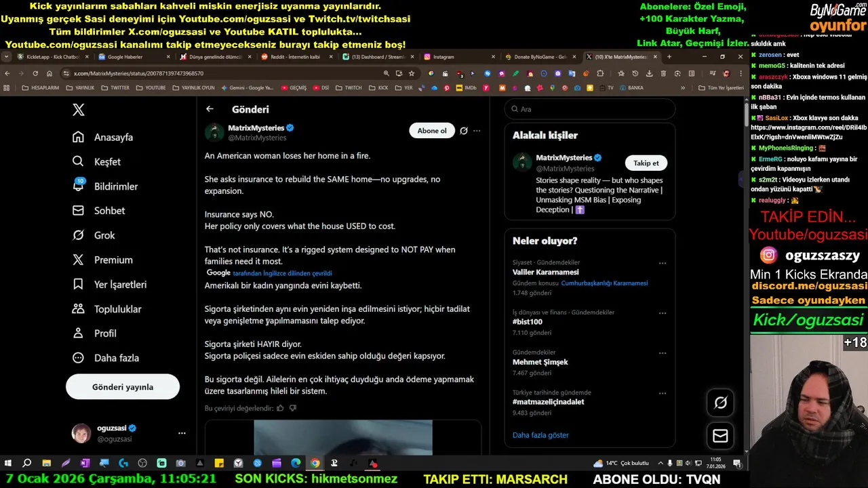Screen dimensions: 868x488
Task: Click the Gönderi yayınla button
Action: 123,387
